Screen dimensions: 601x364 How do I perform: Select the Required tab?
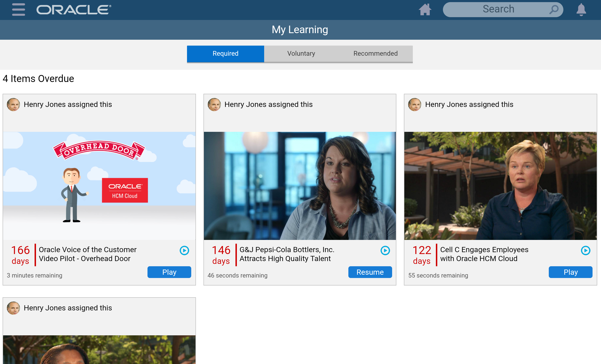(225, 54)
